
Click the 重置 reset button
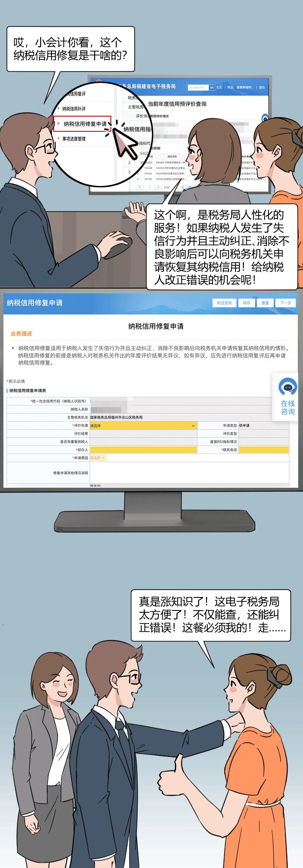(x=265, y=303)
